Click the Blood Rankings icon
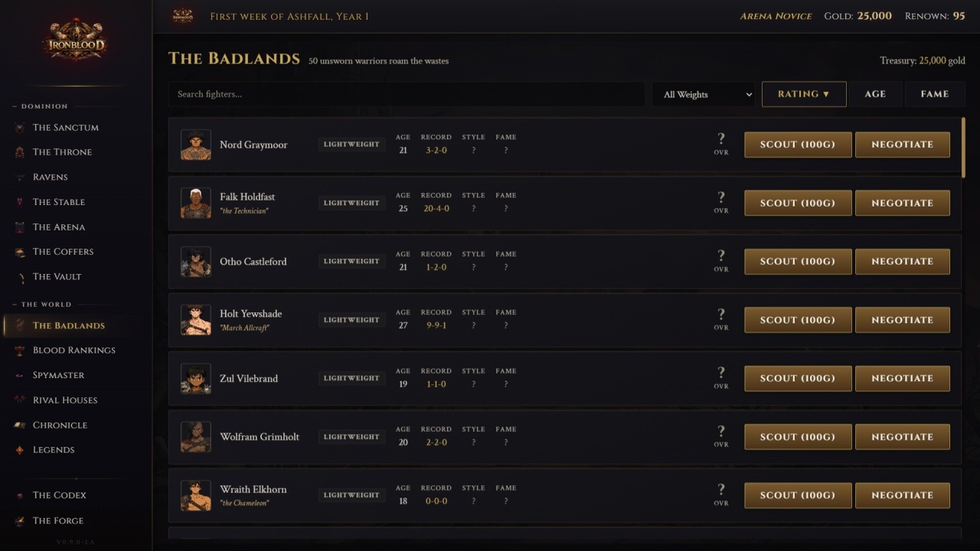Image resolution: width=980 pixels, height=551 pixels. coord(20,350)
